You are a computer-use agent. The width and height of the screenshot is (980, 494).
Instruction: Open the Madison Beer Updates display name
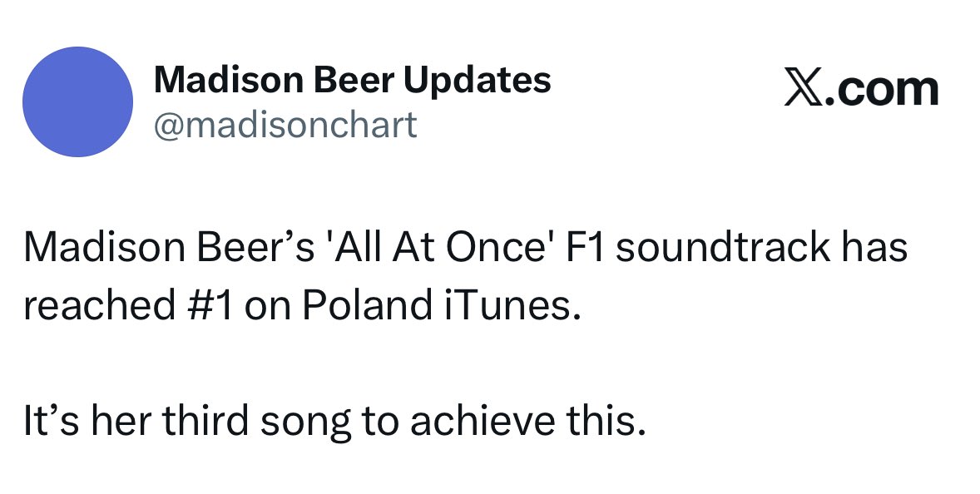click(352, 80)
